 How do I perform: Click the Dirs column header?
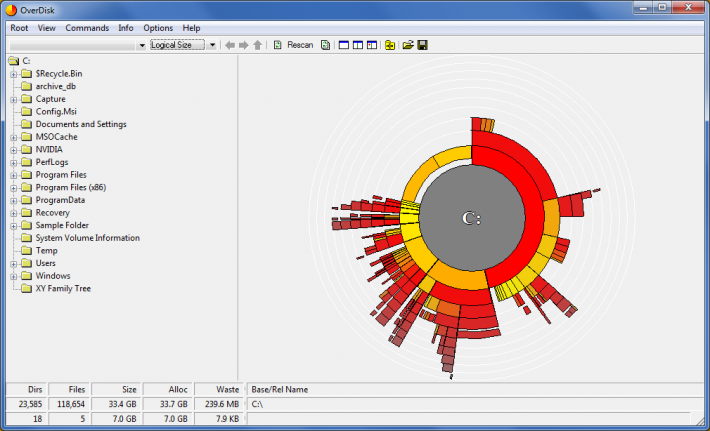click(x=26, y=389)
